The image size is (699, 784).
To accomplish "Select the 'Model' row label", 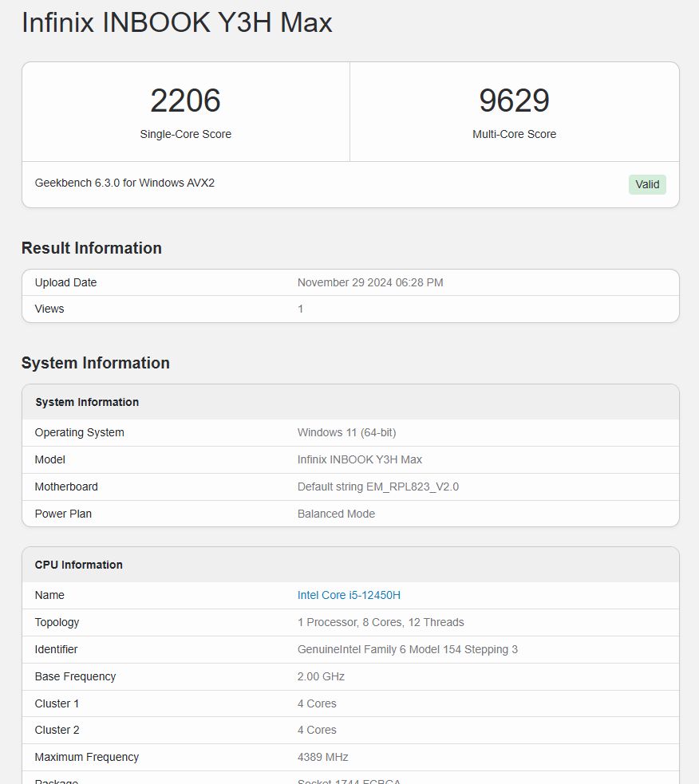I will point(50,459).
